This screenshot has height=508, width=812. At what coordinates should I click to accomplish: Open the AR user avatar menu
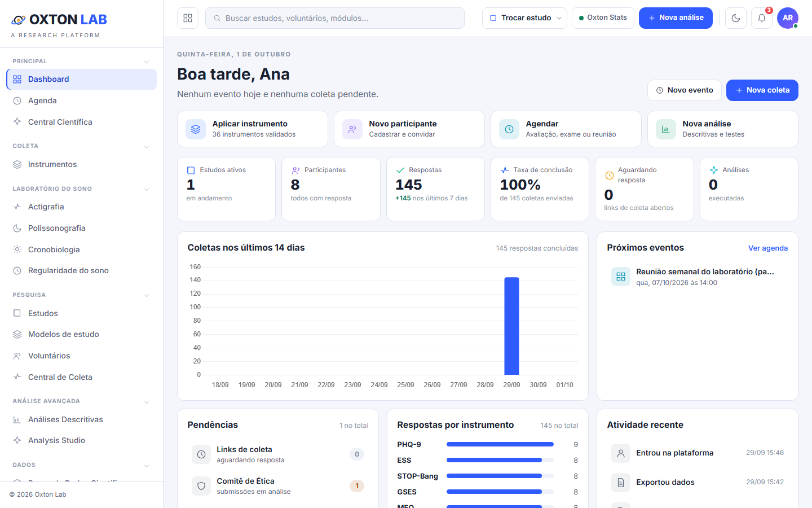tap(788, 18)
